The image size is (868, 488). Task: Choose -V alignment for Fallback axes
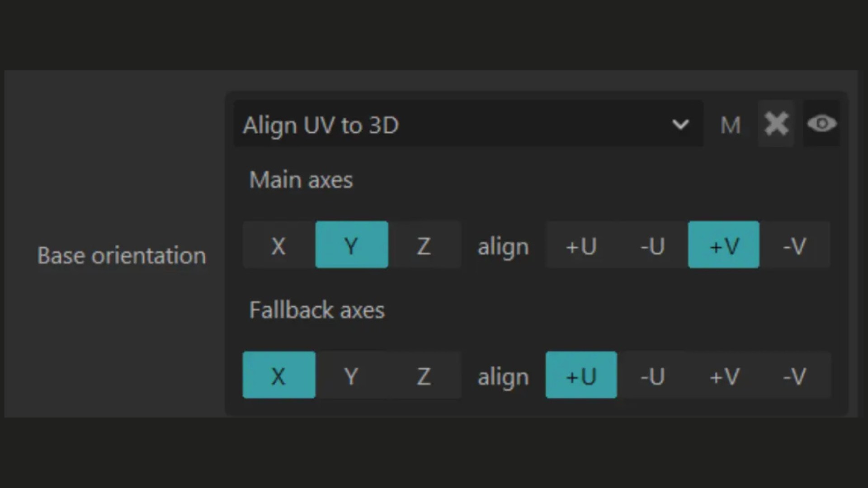click(794, 375)
